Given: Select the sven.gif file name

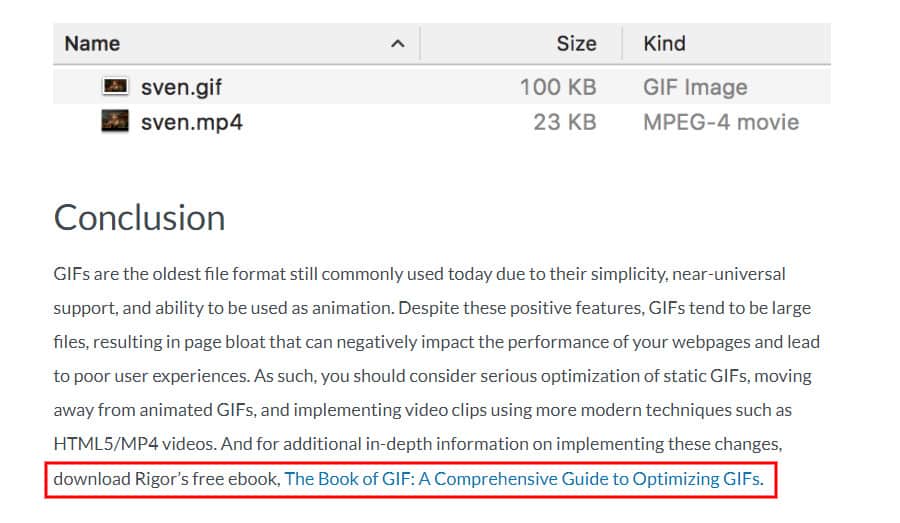Looking at the screenshot, I should [x=181, y=87].
